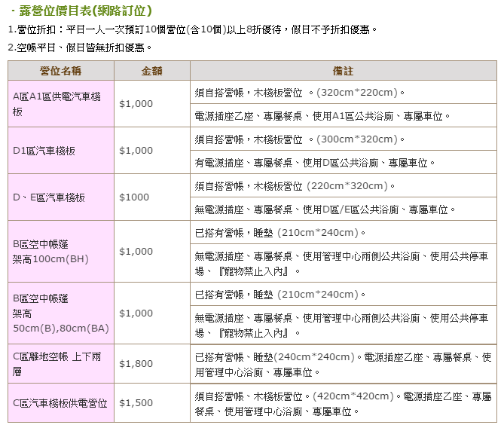Click the 金額 column header

coord(152,70)
